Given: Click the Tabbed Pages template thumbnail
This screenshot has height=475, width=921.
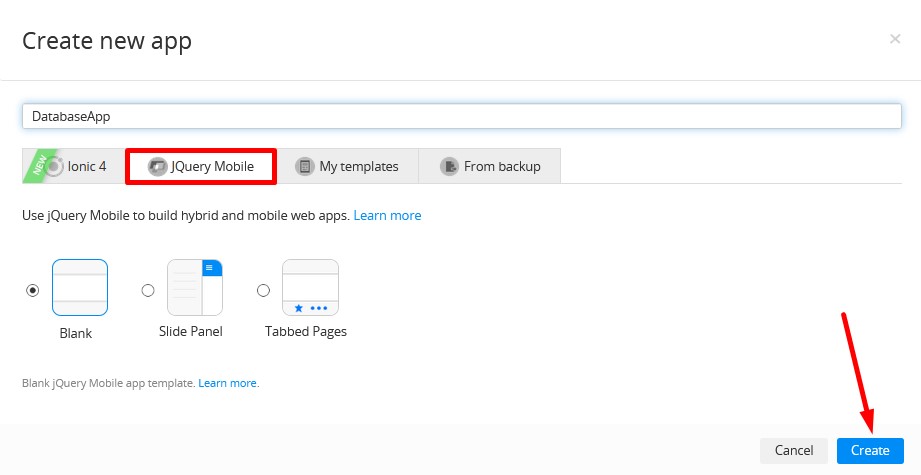Looking at the screenshot, I should click(x=310, y=288).
